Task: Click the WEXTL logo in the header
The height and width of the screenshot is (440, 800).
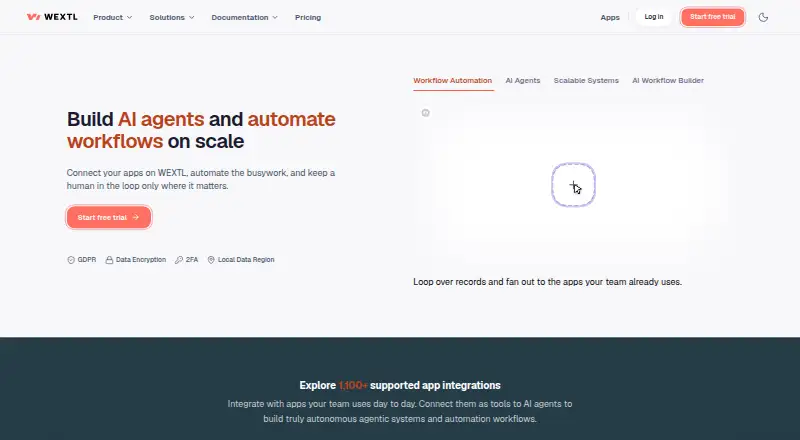Action: point(52,17)
